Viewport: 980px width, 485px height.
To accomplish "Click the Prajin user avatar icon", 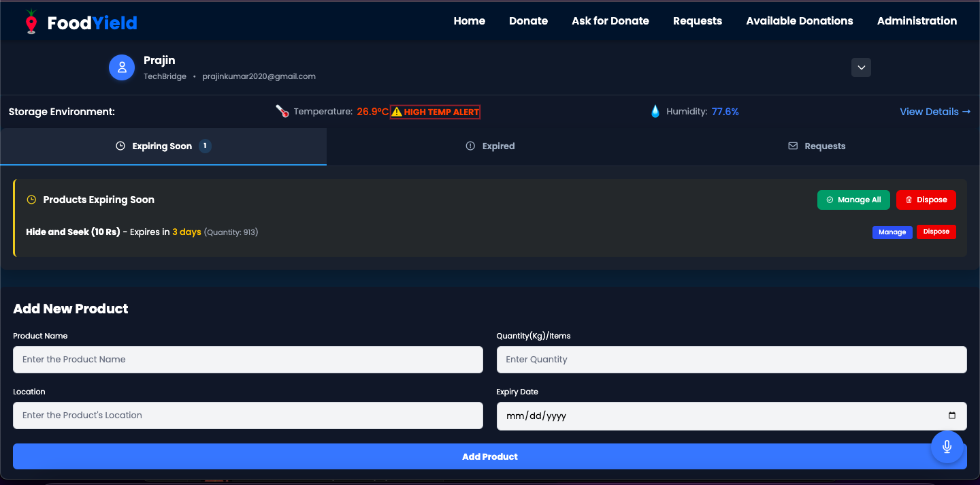I will (122, 67).
